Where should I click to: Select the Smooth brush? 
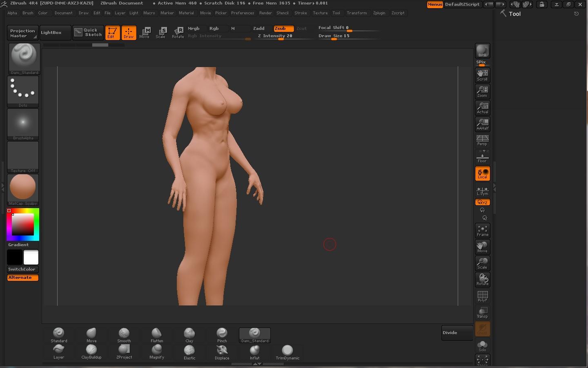click(124, 335)
